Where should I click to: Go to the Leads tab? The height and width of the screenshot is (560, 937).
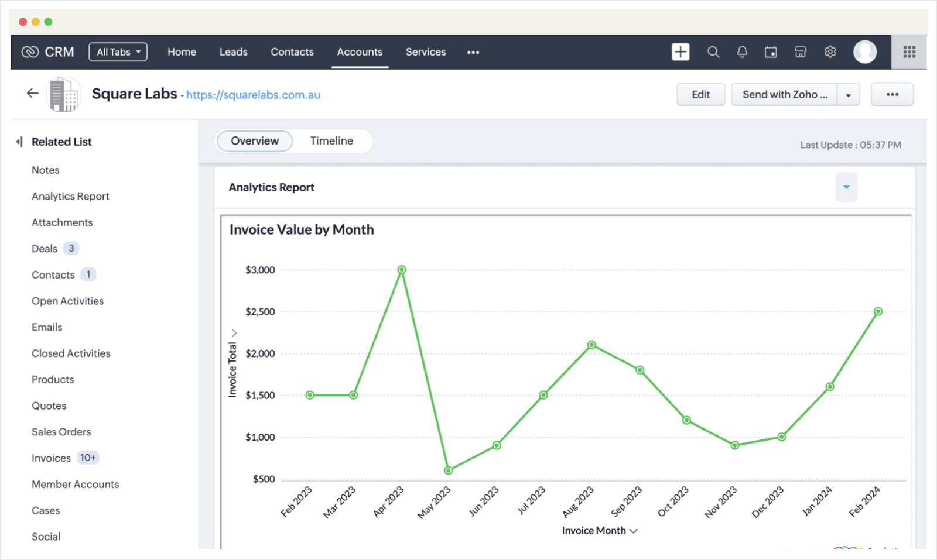pos(233,52)
